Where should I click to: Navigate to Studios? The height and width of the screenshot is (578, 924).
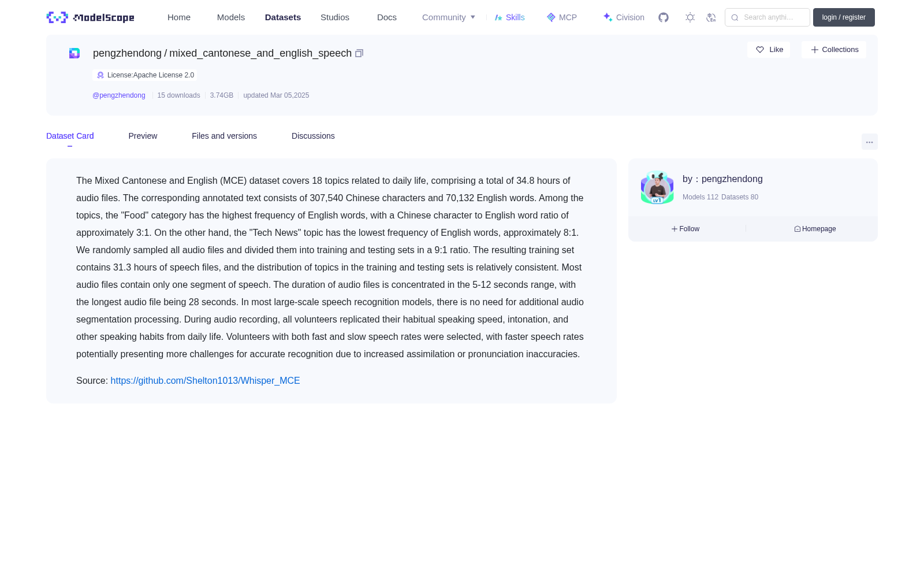pyautogui.click(x=335, y=17)
